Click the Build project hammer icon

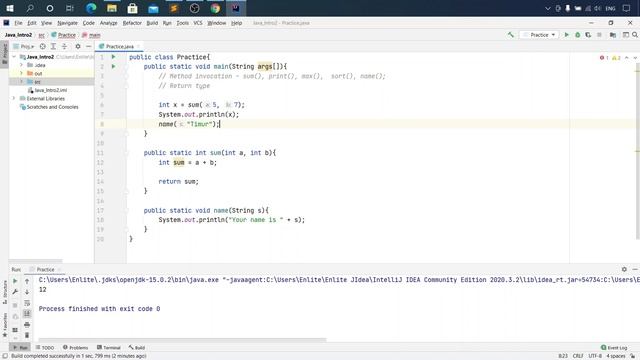tap(511, 35)
